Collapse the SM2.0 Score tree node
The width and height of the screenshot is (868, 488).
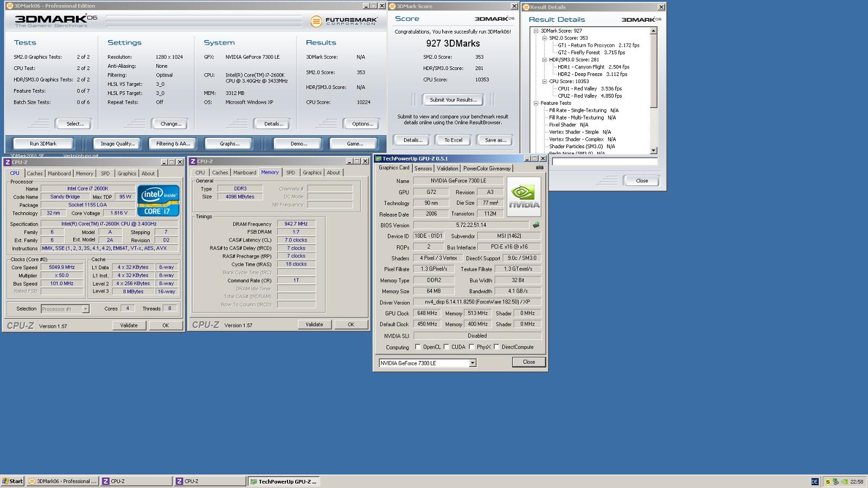pyautogui.click(x=545, y=38)
